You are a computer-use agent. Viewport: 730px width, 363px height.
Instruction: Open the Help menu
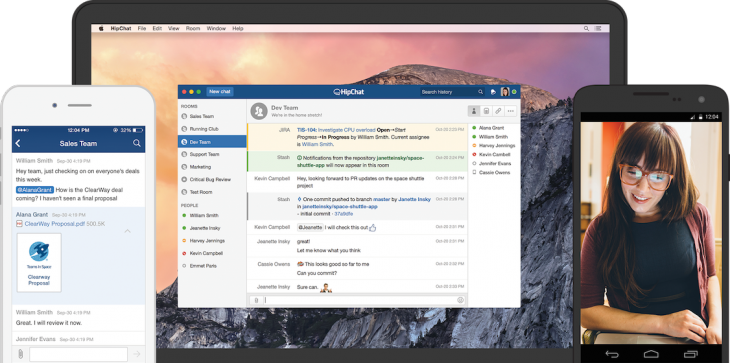pyautogui.click(x=238, y=28)
